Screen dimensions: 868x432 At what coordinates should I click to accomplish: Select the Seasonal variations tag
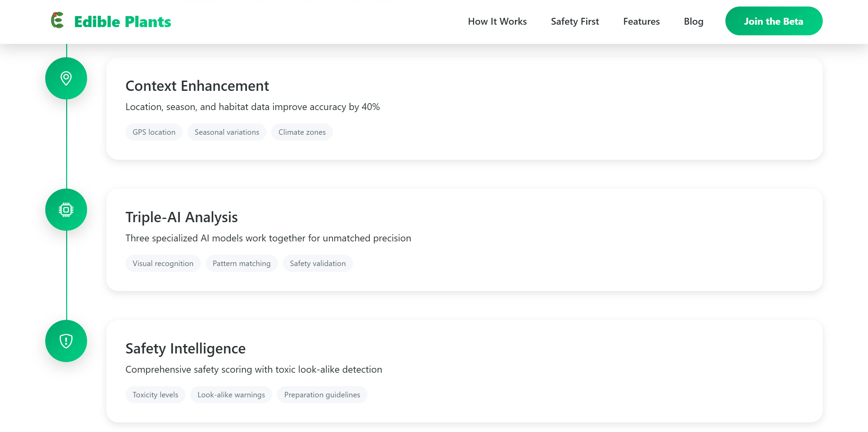tap(227, 132)
